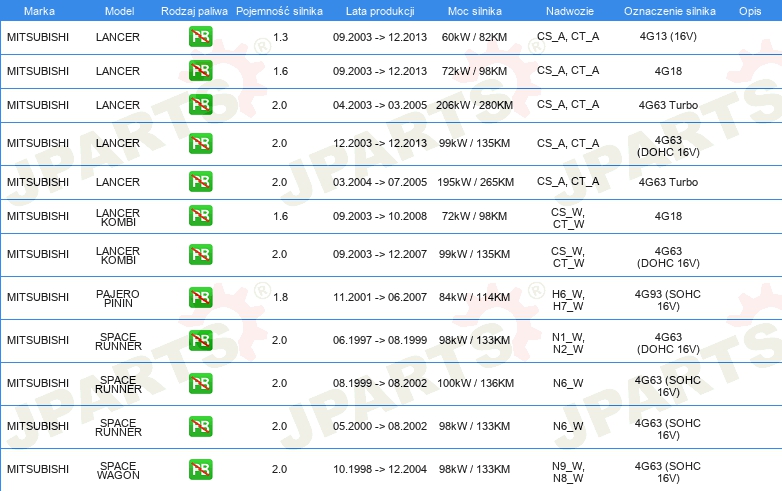Image resolution: width=782 pixels, height=491 pixels.
Task: Click the H6_W, H7_W body code
Action: (x=568, y=300)
